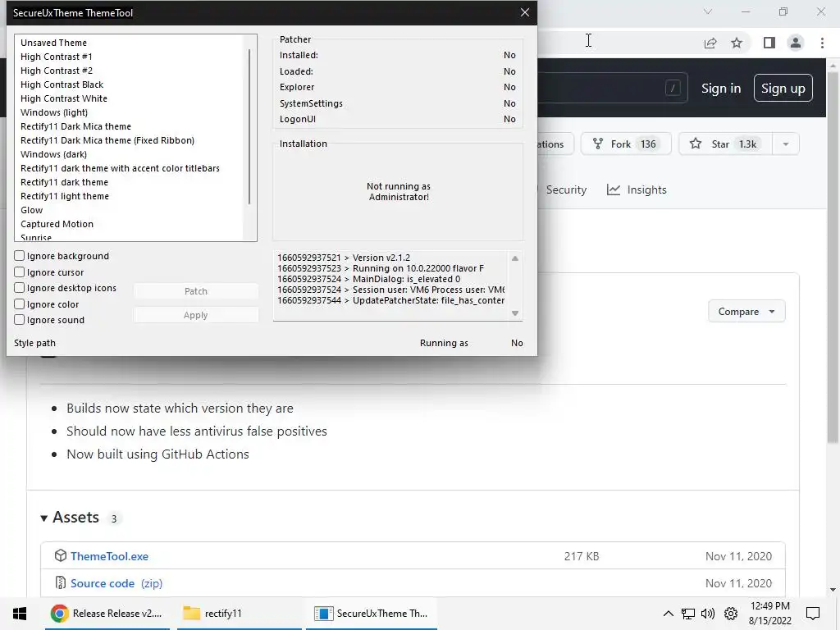Click the Apply button

click(195, 315)
